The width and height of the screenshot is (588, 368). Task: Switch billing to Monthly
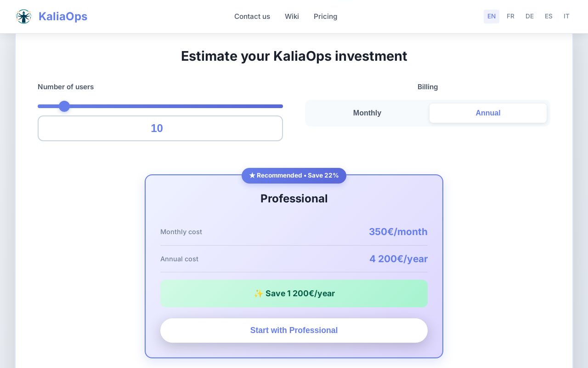pyautogui.click(x=367, y=113)
